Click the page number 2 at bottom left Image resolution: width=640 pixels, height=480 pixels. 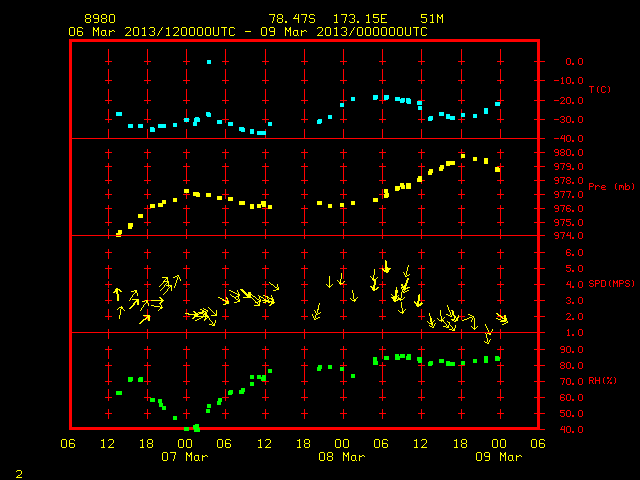[x=19, y=474]
